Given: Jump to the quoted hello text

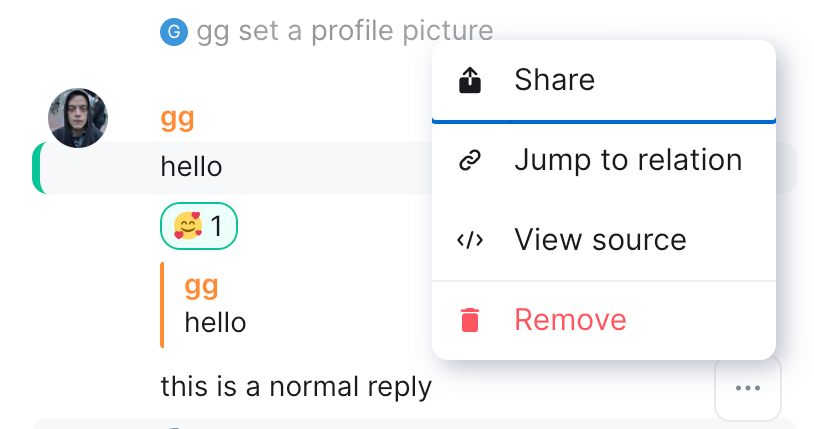Looking at the screenshot, I should (215, 322).
